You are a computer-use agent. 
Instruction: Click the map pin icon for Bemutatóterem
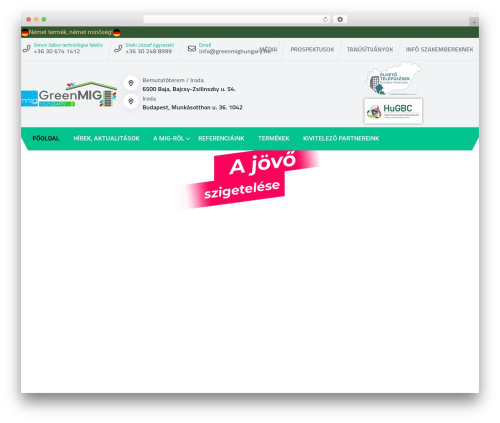click(131, 83)
